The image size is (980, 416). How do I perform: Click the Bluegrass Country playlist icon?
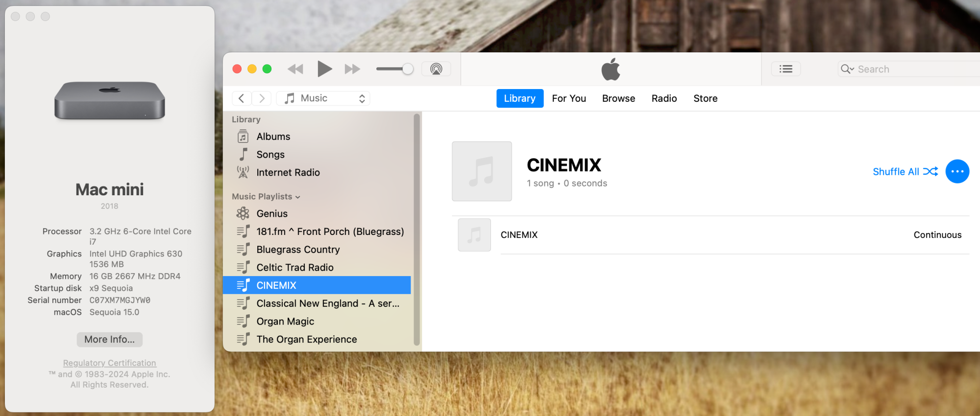pos(243,250)
